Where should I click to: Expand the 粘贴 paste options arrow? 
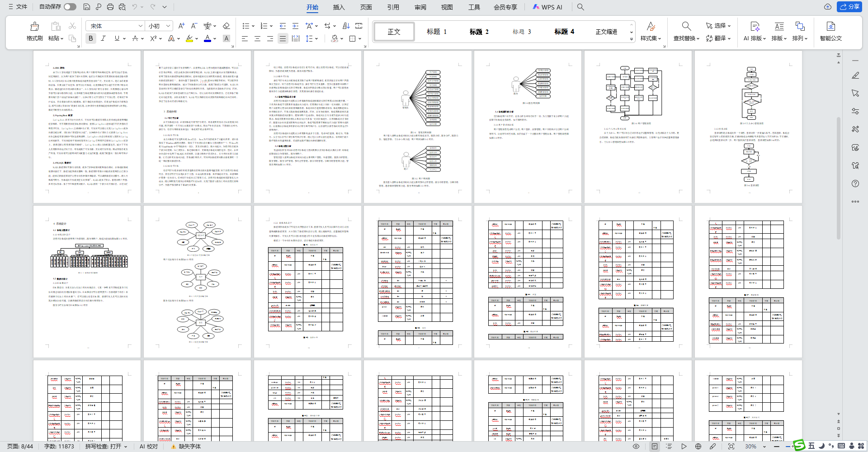click(x=62, y=38)
